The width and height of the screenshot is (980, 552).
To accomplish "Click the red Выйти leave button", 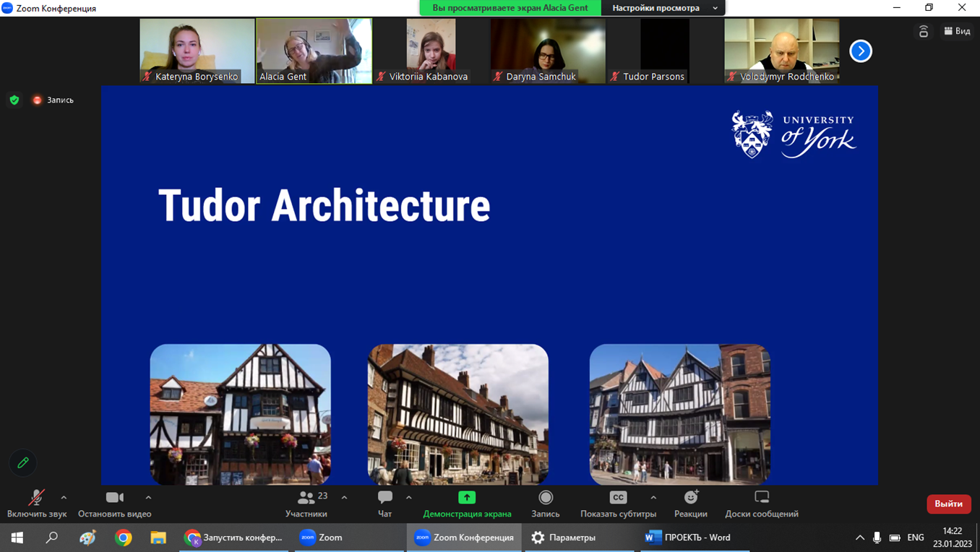I will click(948, 504).
